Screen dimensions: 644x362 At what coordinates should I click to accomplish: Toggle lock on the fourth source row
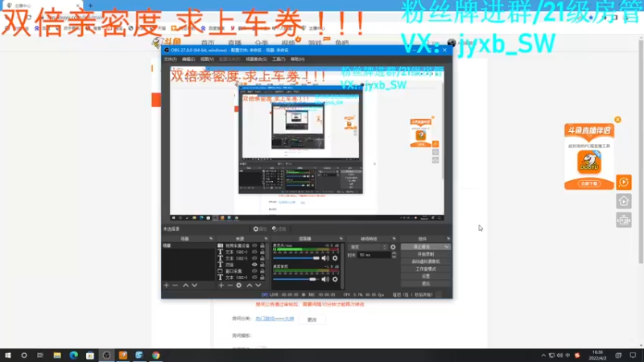(262, 265)
